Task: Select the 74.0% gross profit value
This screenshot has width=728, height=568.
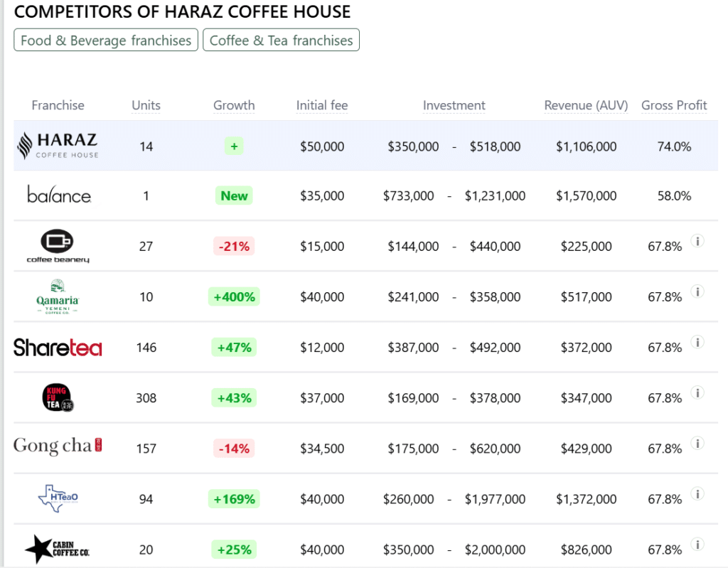Action: (x=674, y=146)
